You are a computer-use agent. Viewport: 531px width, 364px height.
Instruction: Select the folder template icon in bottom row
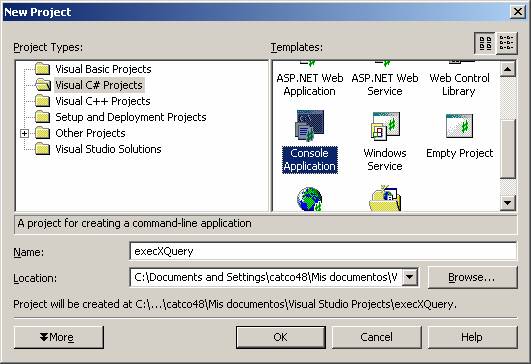point(385,199)
